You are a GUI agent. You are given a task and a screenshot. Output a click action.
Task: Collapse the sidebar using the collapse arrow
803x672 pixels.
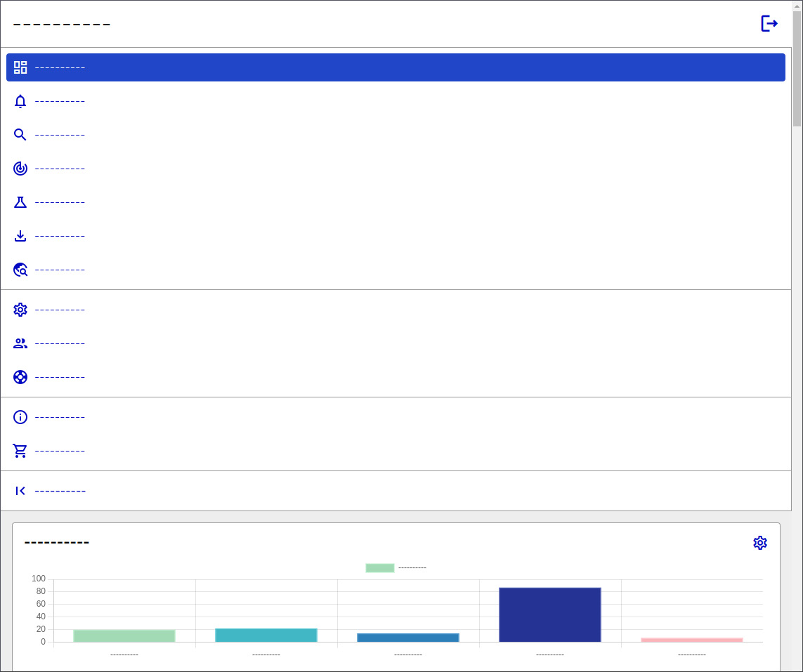click(x=20, y=490)
